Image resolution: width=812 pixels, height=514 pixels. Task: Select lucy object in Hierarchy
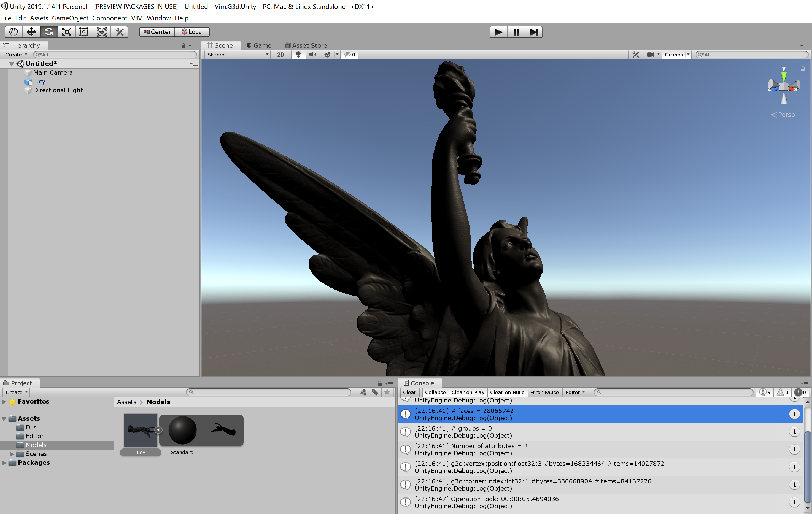[39, 81]
